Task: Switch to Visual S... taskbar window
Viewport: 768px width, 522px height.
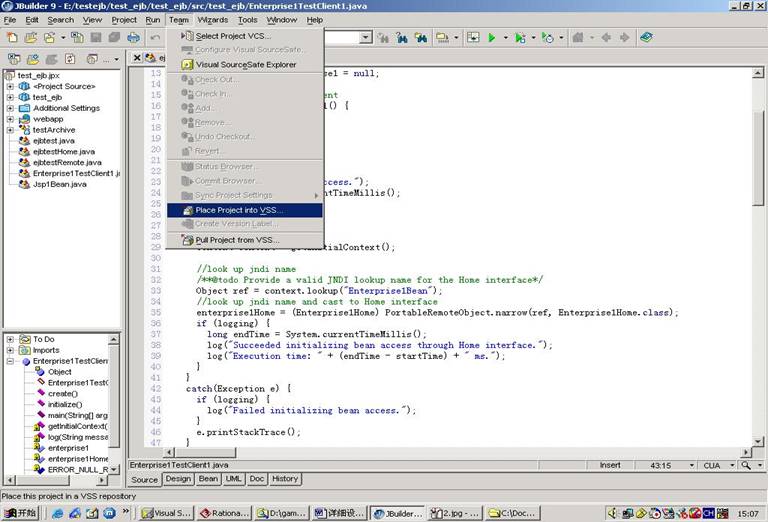Action: [x=167, y=513]
